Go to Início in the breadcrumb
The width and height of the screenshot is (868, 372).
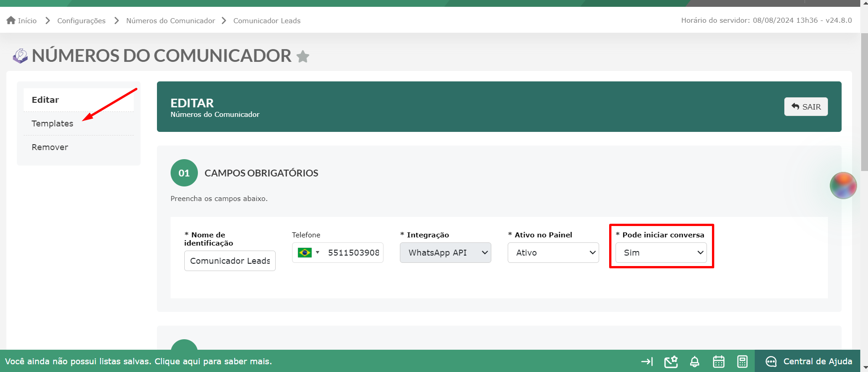pos(27,20)
